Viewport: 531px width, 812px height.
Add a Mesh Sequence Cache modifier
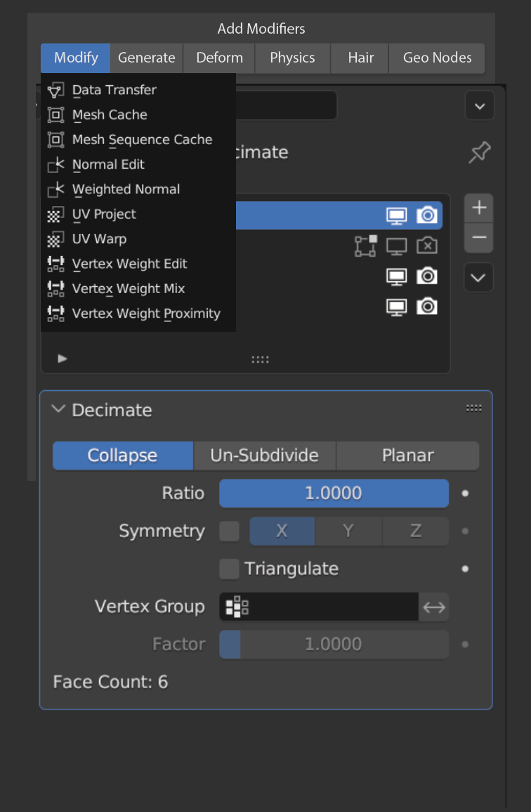point(138,139)
